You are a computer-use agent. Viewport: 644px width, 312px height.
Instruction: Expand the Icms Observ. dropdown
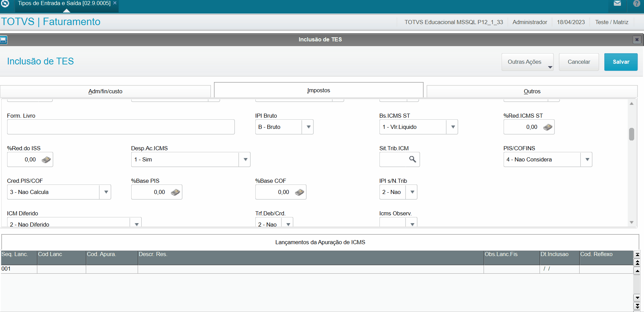412,223
